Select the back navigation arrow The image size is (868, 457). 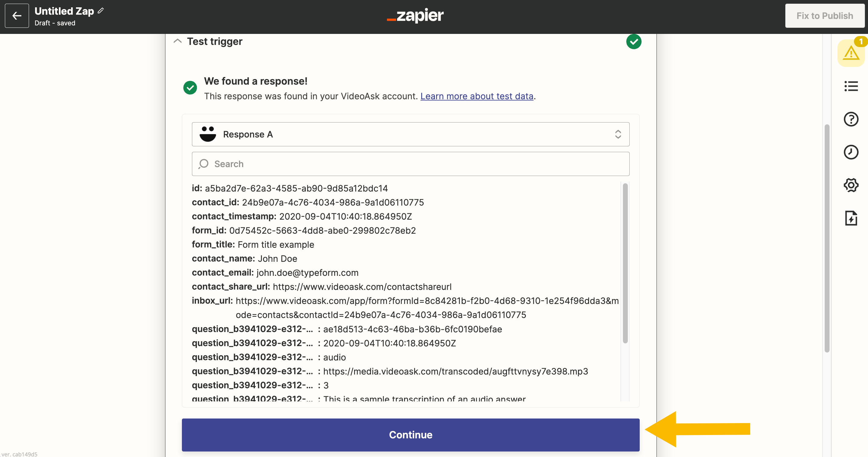(17, 16)
